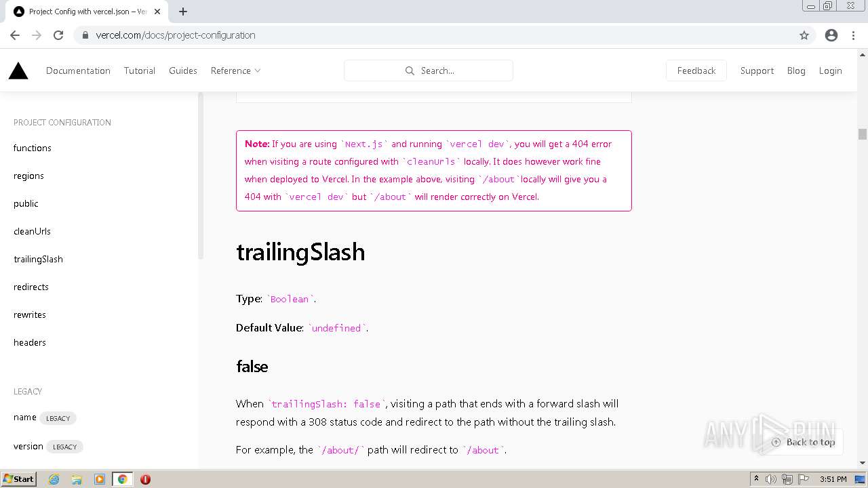Click the volume tray icon

point(771,479)
